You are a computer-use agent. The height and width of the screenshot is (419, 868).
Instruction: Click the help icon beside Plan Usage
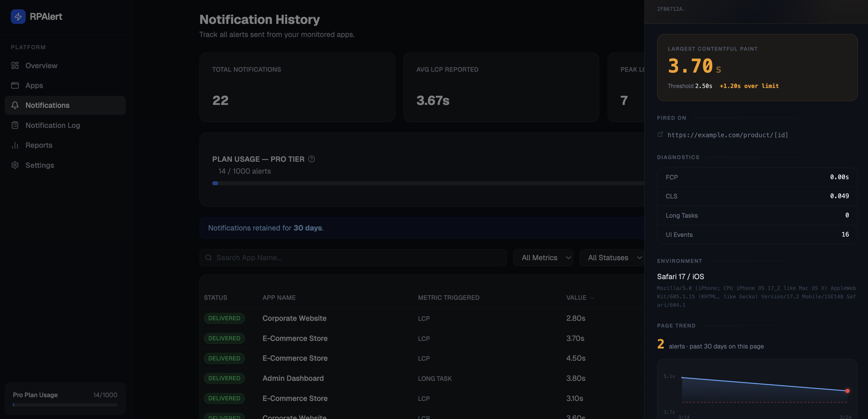coord(311,159)
